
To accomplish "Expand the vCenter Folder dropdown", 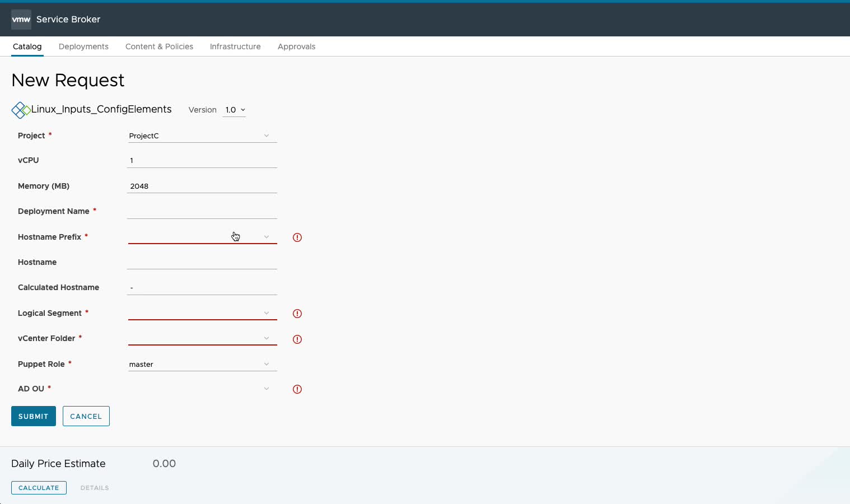I will coord(202,338).
